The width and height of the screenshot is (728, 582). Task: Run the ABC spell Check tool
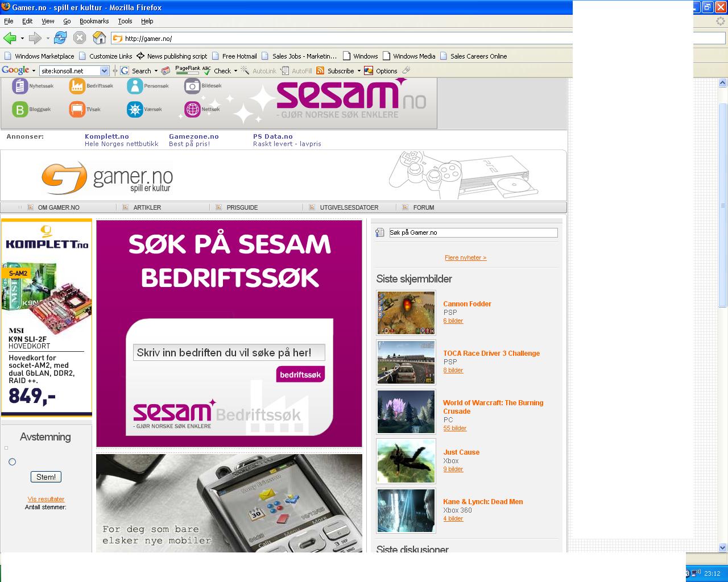pyautogui.click(x=217, y=71)
